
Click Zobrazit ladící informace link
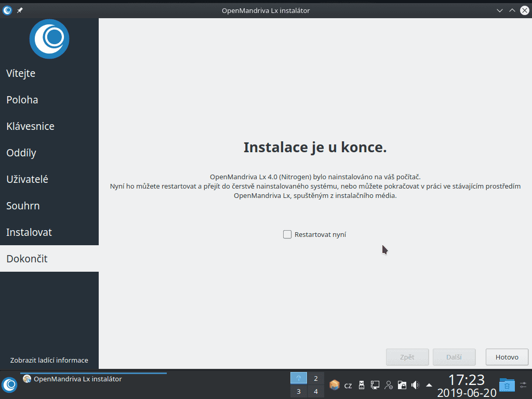point(49,360)
